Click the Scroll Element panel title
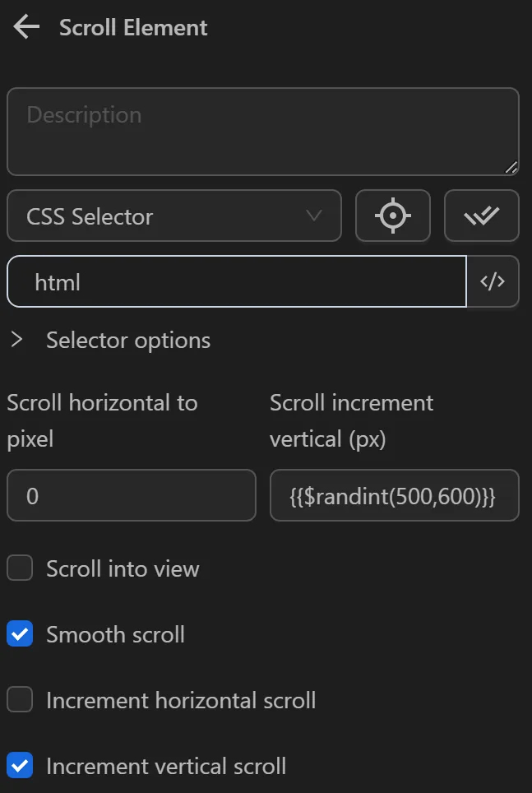Screen dimensions: 532x793 133,28
